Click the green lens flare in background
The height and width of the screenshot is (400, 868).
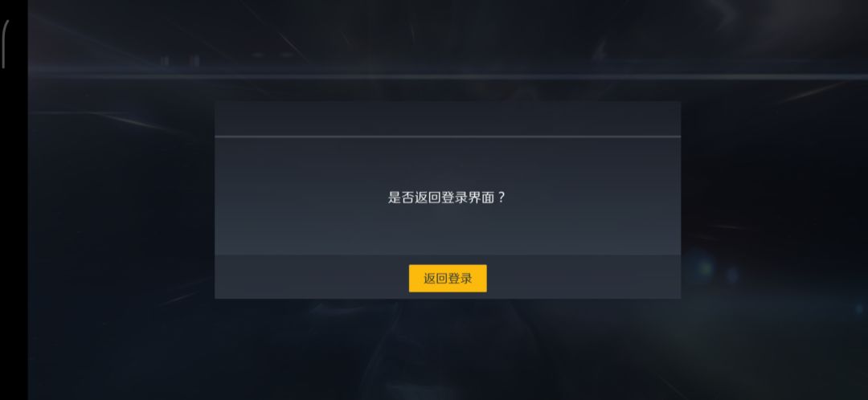[x=704, y=269]
